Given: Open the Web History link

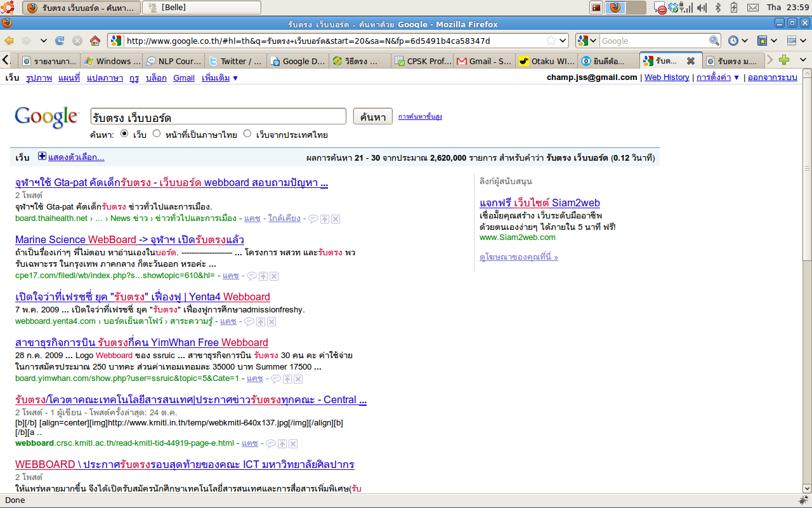Looking at the screenshot, I should pos(667,77).
